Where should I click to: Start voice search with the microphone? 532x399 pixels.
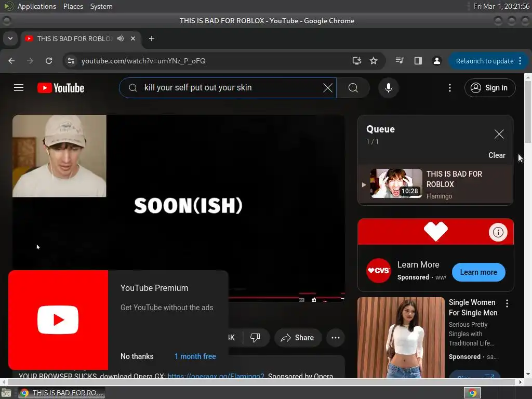[x=389, y=88]
